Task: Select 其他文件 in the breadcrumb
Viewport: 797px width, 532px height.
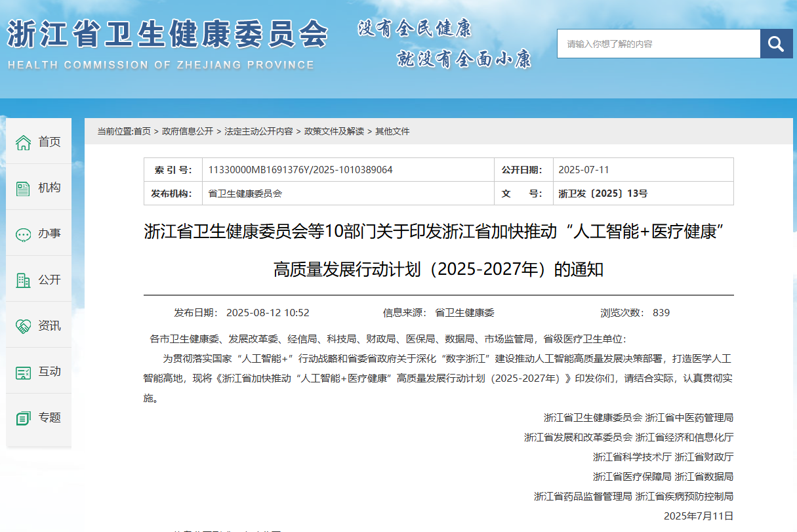Action: click(x=394, y=131)
